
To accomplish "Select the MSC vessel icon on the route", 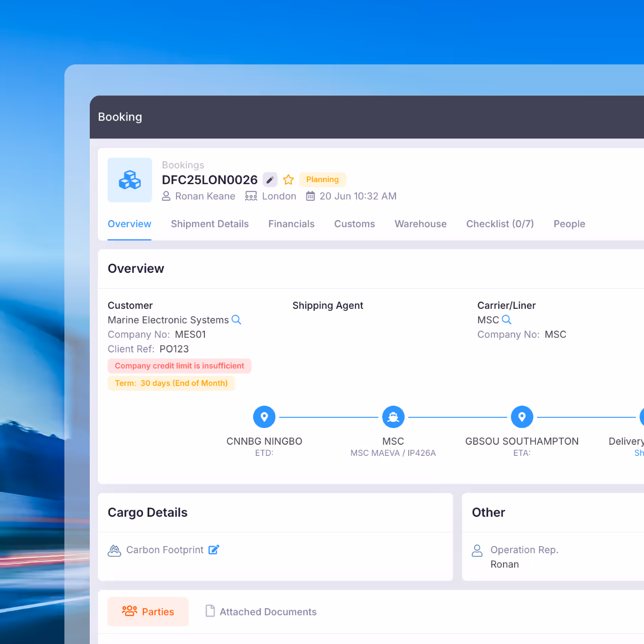I will point(393,416).
